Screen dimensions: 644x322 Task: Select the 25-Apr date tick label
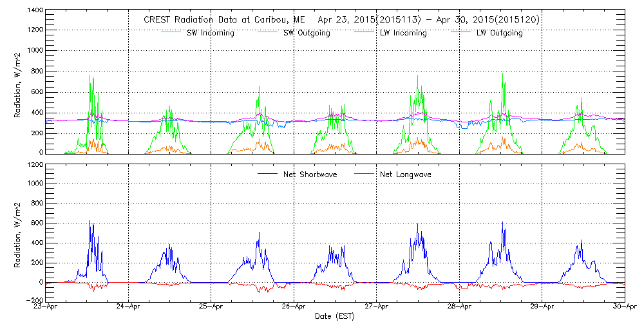click(211, 307)
